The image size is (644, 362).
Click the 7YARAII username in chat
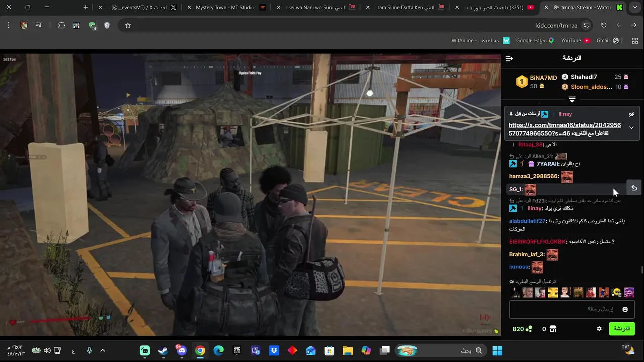[x=548, y=164]
